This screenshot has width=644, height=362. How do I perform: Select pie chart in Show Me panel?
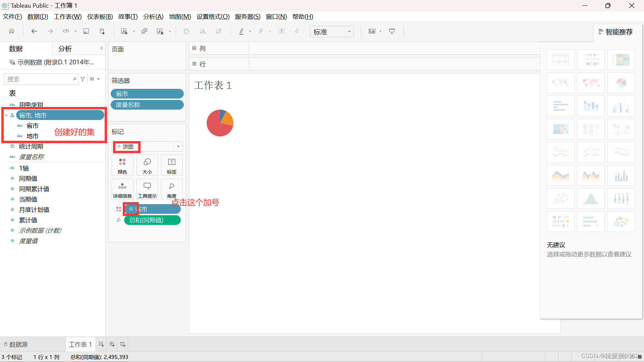click(x=621, y=83)
